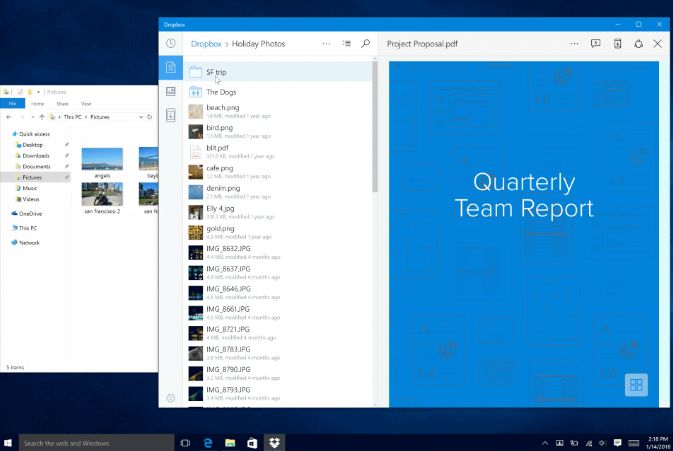Select beach.png in file list
Screen dimensions: 673x451
pyautogui.click(x=278, y=111)
